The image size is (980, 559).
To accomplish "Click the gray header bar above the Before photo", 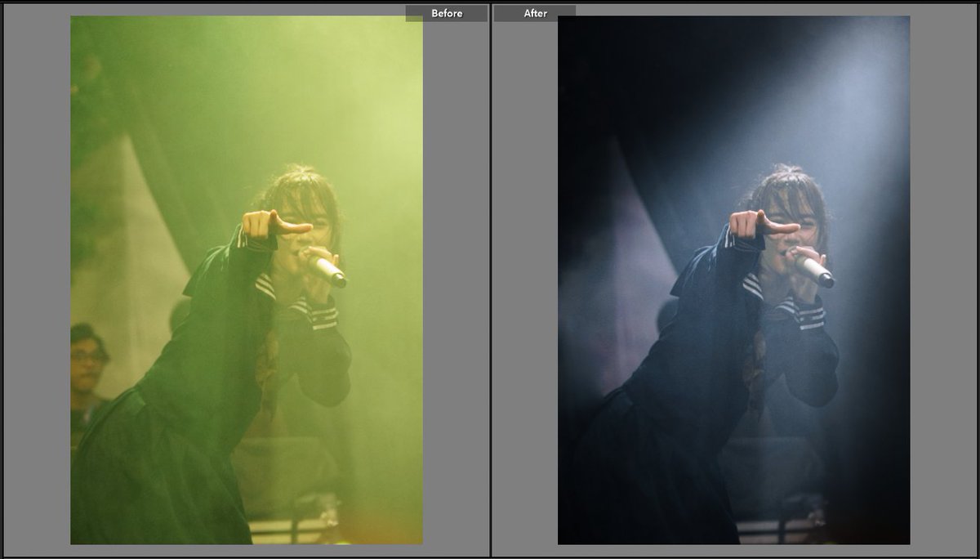I will [x=245, y=8].
